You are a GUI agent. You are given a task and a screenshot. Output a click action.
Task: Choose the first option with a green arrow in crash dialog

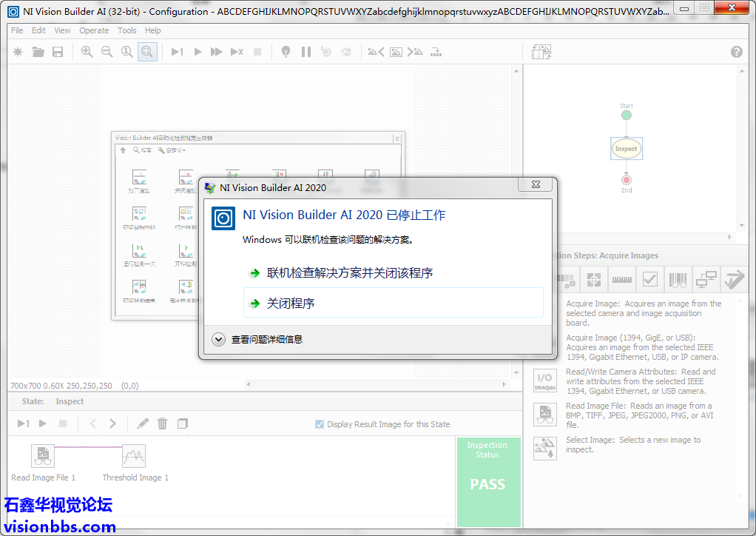coord(394,273)
